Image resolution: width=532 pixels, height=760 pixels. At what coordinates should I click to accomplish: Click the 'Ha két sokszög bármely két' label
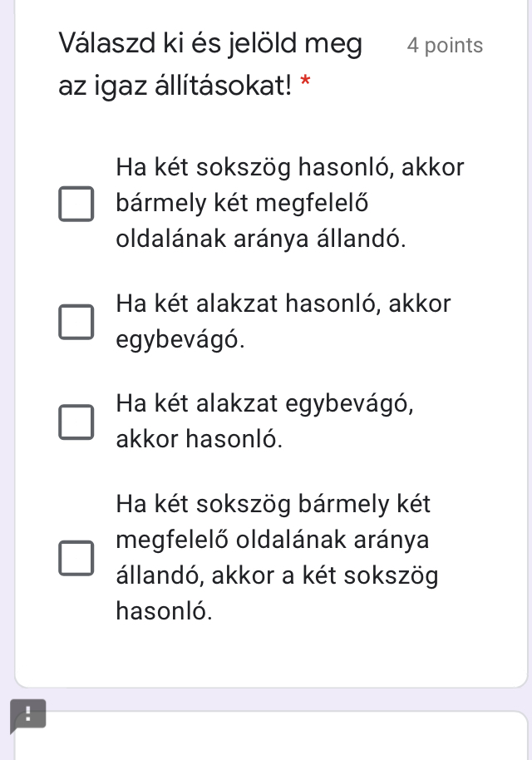(273, 504)
